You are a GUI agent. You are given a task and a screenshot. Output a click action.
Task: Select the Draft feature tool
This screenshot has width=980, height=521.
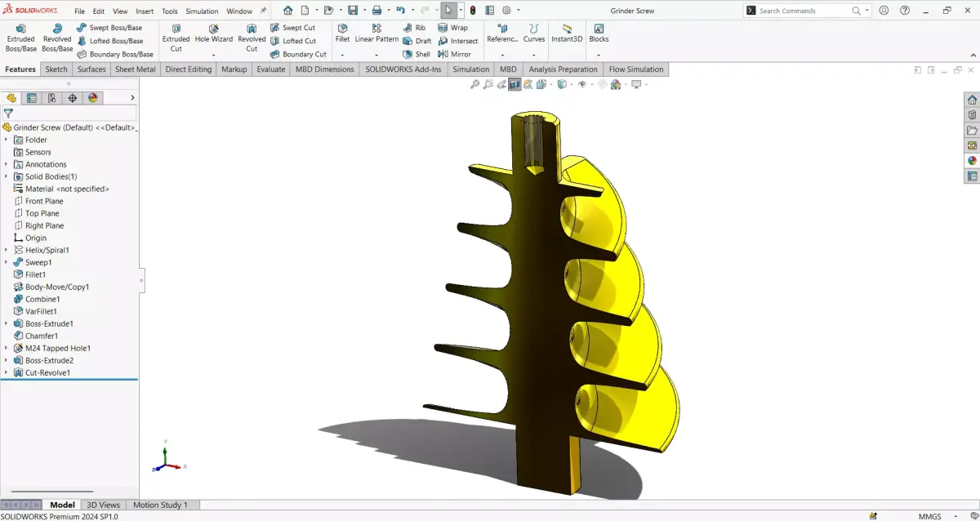click(x=417, y=41)
